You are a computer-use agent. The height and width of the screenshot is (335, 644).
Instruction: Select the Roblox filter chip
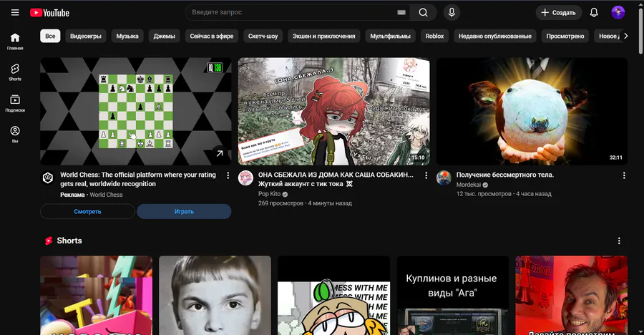tap(434, 37)
